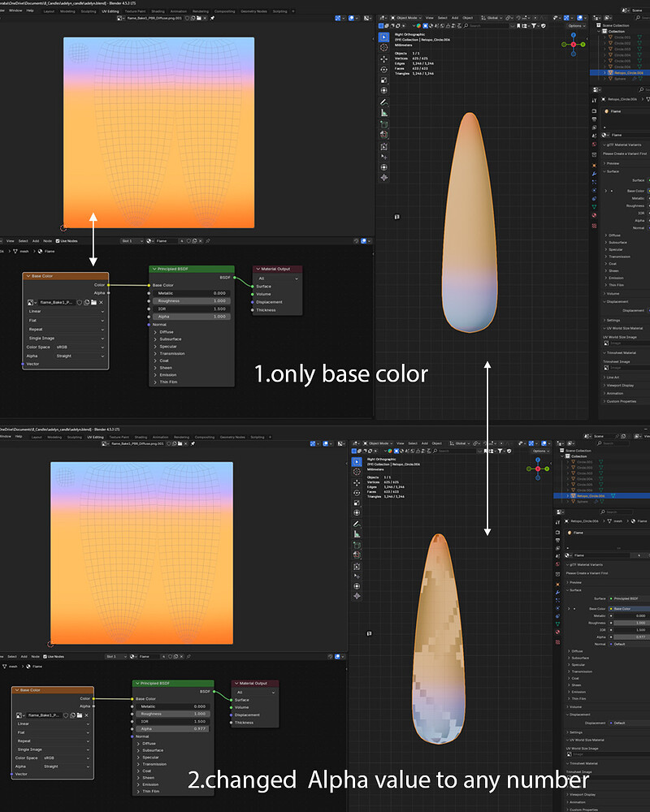The height and width of the screenshot is (812, 650).
Task: Pick the 3D Cursor tool in upper viewport
Action: [383, 48]
